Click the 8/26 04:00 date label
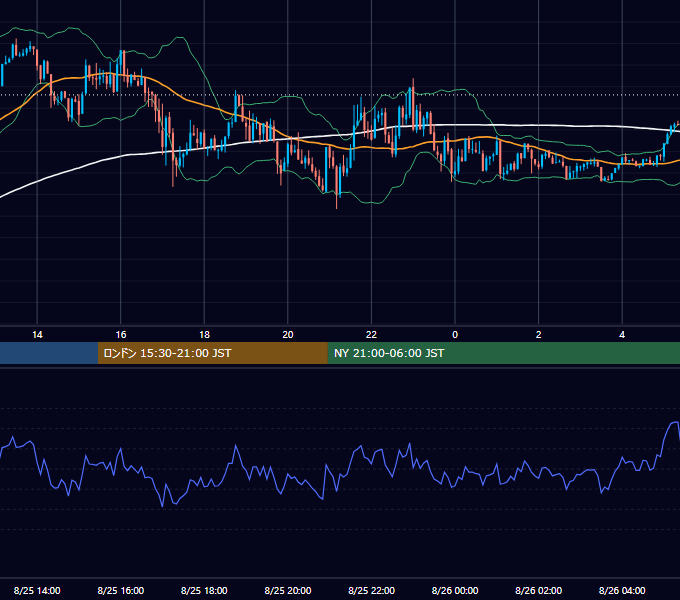The width and height of the screenshot is (680, 600). point(622,590)
